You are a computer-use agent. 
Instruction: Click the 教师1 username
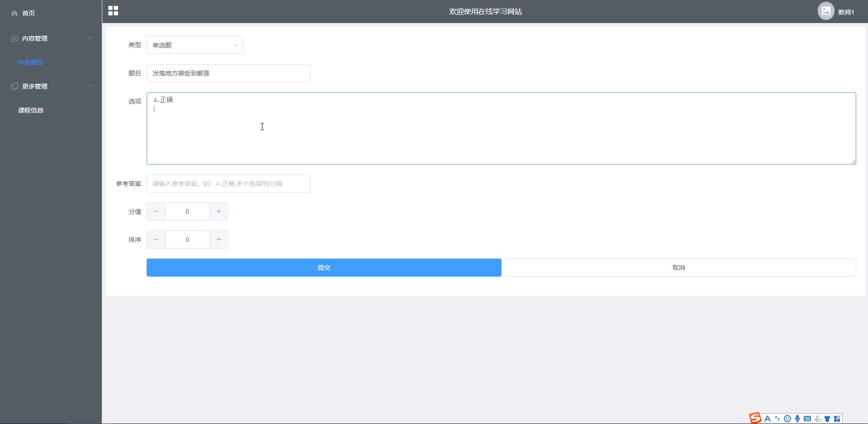[x=846, y=12]
